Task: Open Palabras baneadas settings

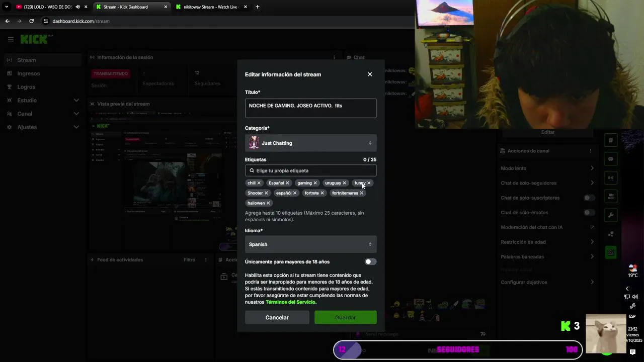Action: (547, 257)
